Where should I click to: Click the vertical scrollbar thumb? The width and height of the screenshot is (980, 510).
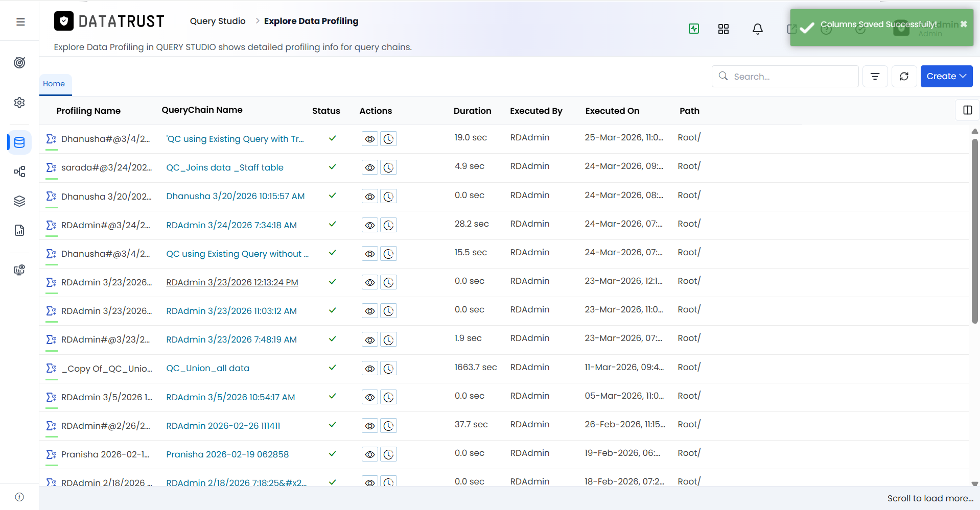click(x=974, y=231)
